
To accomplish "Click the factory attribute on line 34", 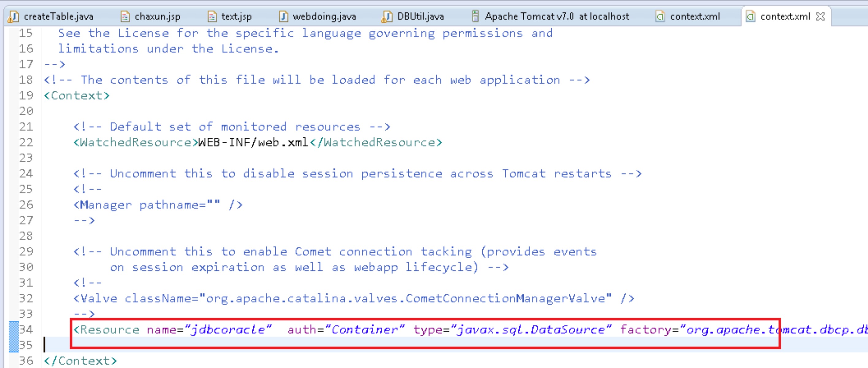I will point(645,329).
